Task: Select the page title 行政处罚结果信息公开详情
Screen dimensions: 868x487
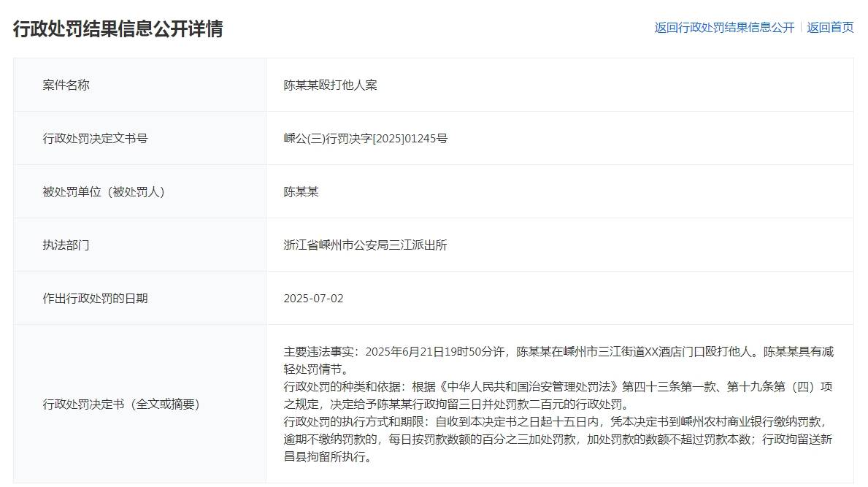Action: click(x=118, y=28)
